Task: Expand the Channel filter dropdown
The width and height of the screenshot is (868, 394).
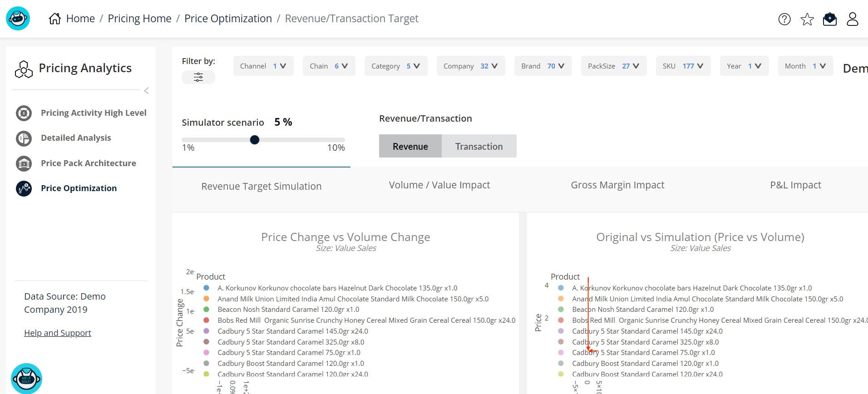Action: [263, 66]
